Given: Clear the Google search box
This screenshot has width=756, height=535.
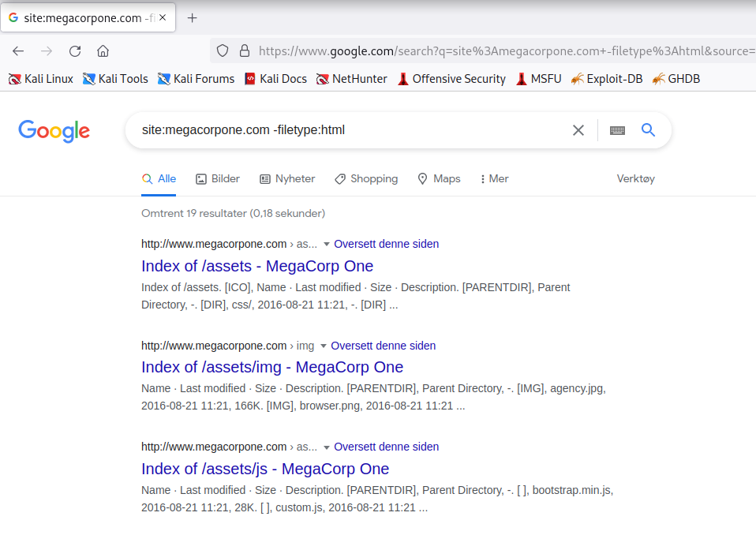Looking at the screenshot, I should [x=578, y=130].
